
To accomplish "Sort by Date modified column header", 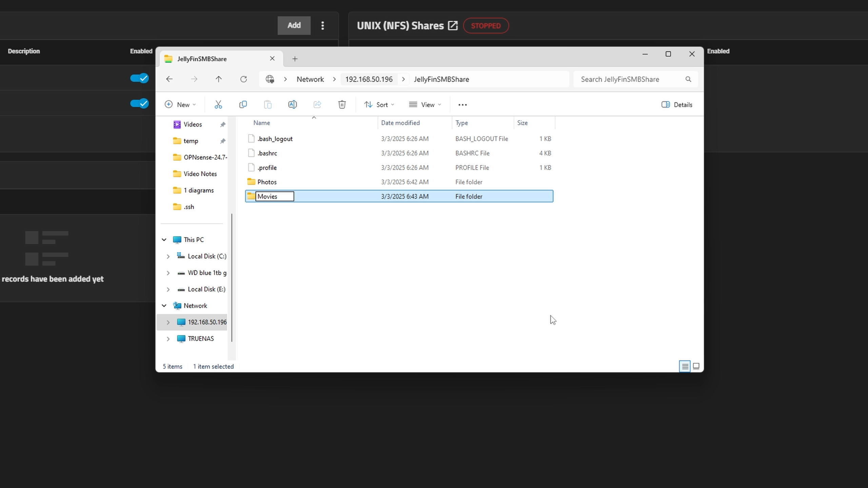I will [400, 123].
